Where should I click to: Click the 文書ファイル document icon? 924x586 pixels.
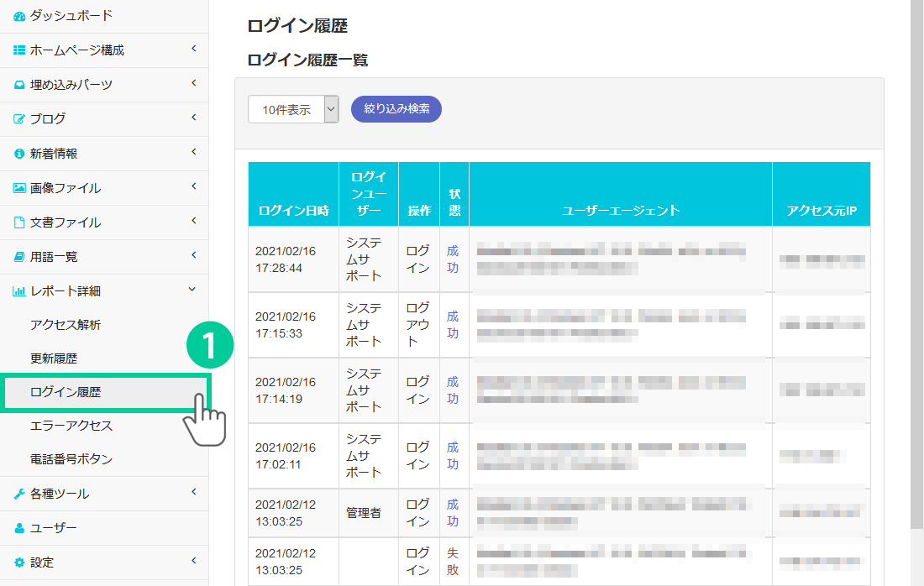pos(19,222)
